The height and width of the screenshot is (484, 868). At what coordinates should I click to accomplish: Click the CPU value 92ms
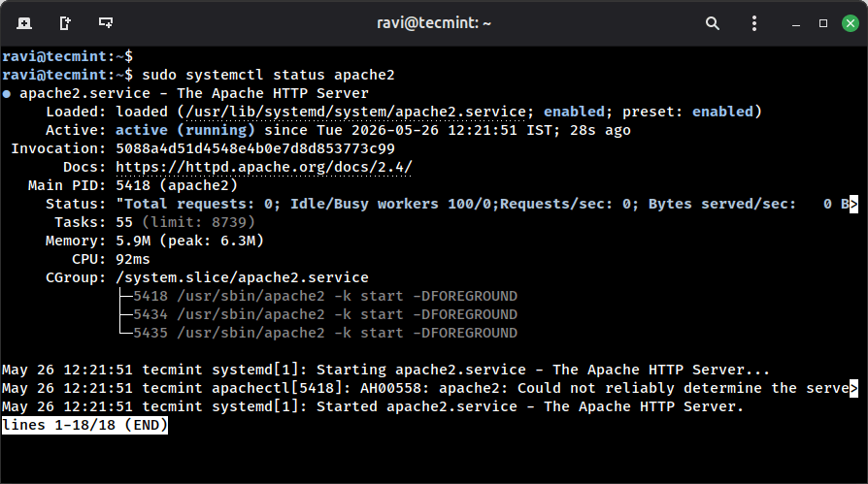pyautogui.click(x=133, y=259)
